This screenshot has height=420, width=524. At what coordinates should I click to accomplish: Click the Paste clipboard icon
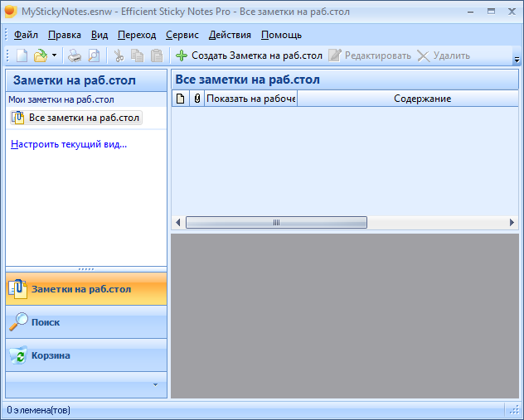157,56
